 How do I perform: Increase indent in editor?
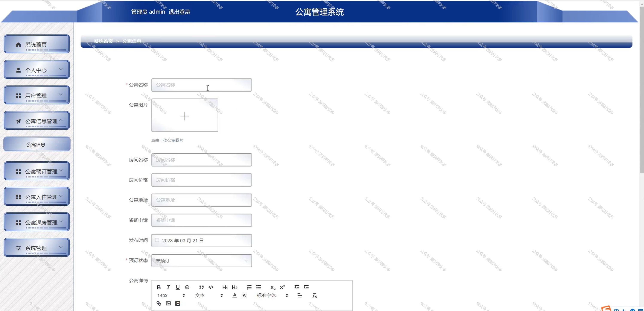306,287
